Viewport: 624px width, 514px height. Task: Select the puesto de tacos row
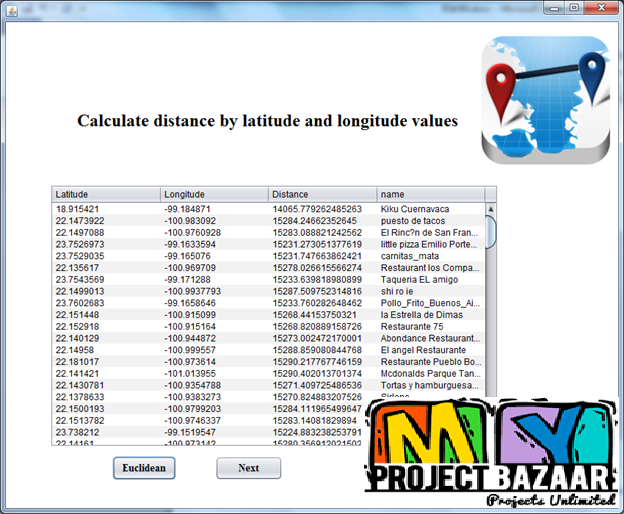(268, 221)
